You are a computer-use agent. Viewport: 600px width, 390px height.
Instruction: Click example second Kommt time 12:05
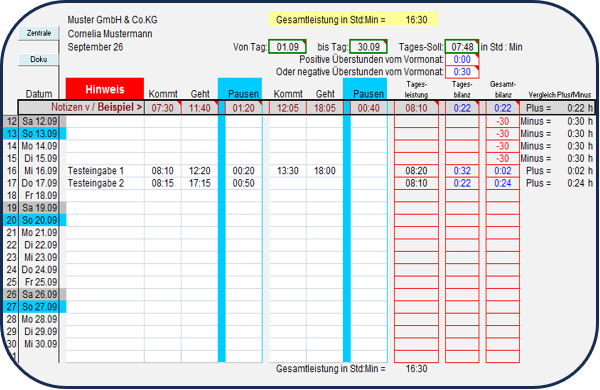[288, 108]
